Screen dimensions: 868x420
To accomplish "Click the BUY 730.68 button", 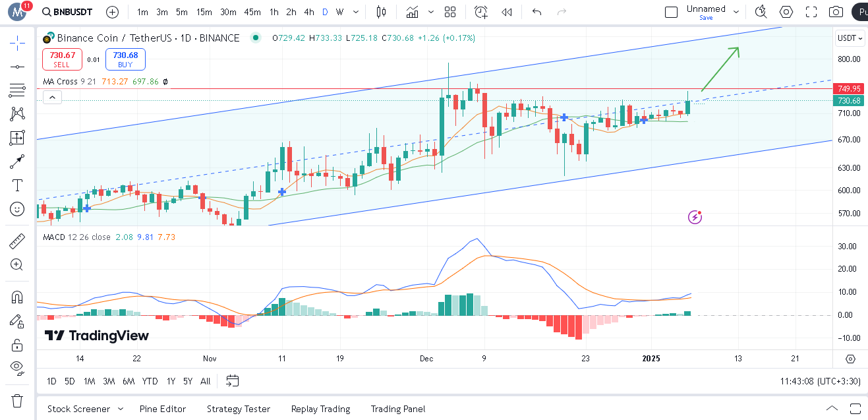I will (125, 59).
